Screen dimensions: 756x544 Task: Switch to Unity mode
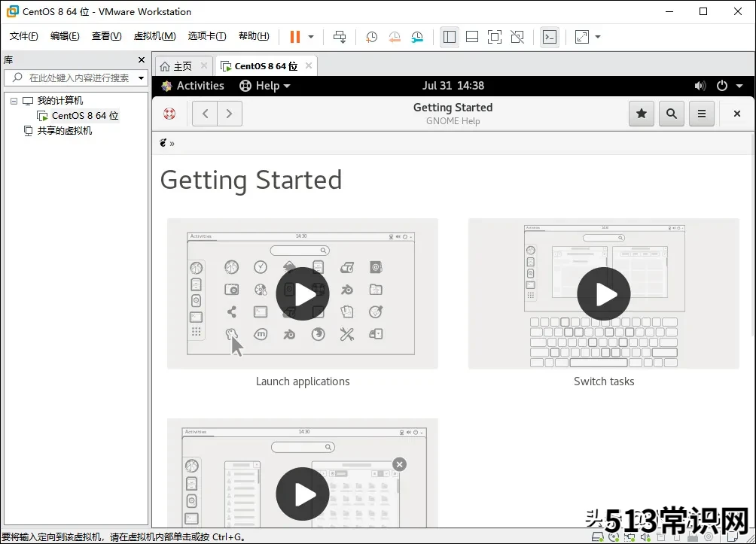(517, 37)
